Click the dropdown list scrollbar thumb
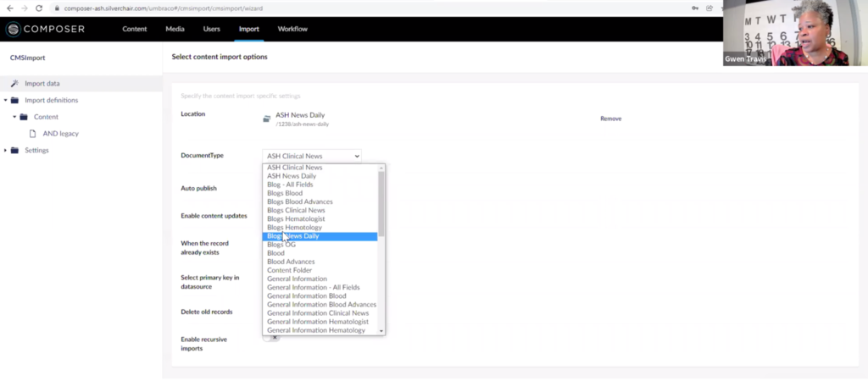Image resolution: width=868 pixels, height=381 pixels. click(x=381, y=203)
